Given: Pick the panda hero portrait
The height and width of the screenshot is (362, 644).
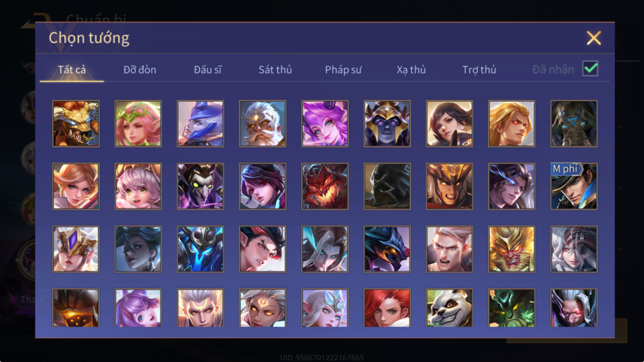Looking at the screenshot, I should [x=449, y=308].
